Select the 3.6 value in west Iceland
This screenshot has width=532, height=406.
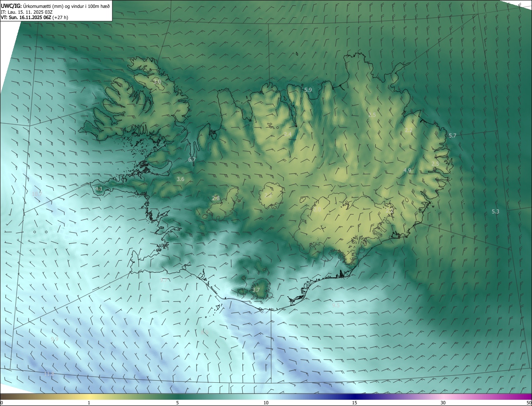coord(180,179)
